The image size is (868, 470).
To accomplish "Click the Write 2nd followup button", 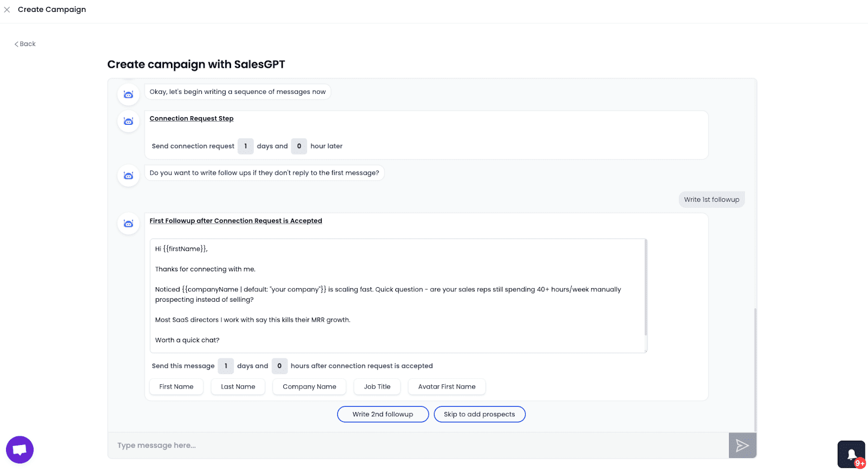I will (382, 414).
